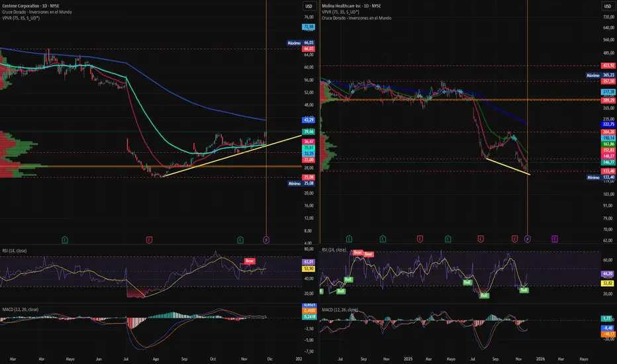
Task: Click MACD (12, 26, close) legend on Molina pane
Action: [x=340, y=310]
